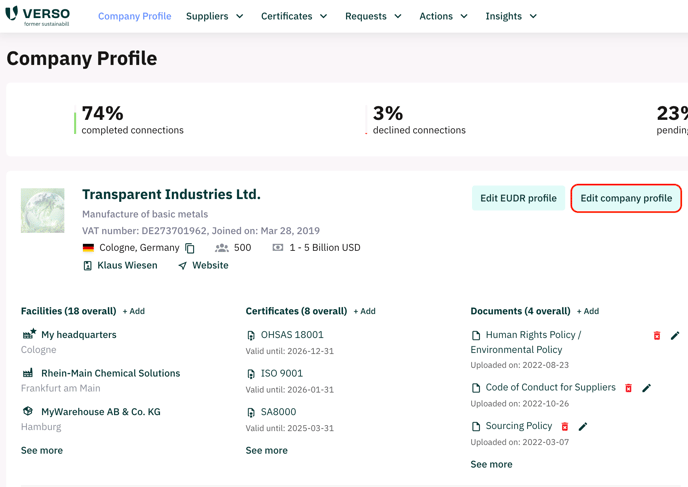Open ISO 9001 certificate
Screen dimensions: 688x487
tap(282, 373)
